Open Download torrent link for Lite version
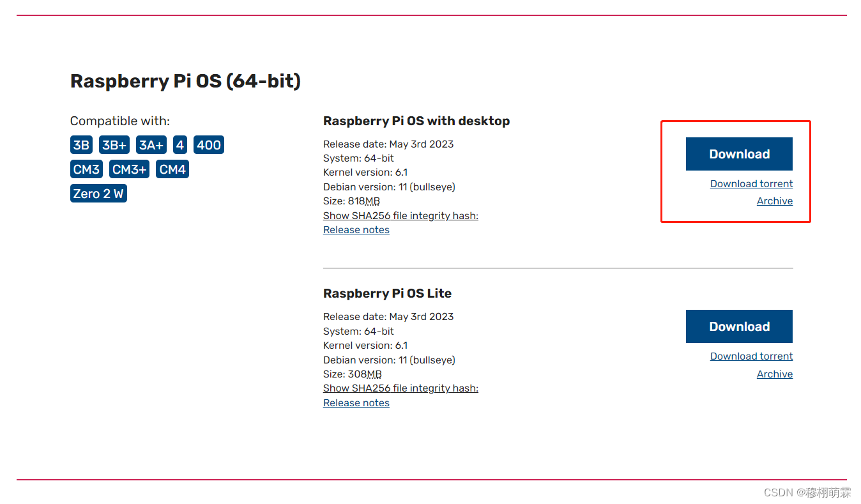The width and height of the screenshot is (861, 504). point(751,356)
